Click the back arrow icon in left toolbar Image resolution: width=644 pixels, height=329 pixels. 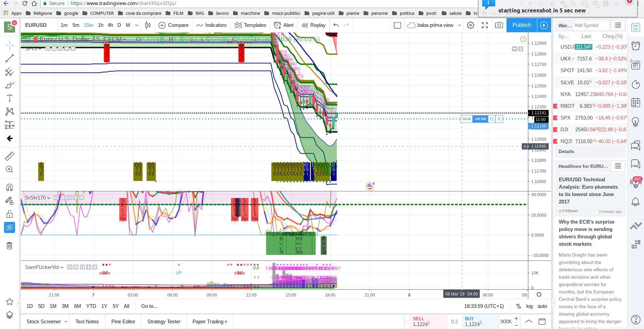pyautogui.click(x=10, y=138)
